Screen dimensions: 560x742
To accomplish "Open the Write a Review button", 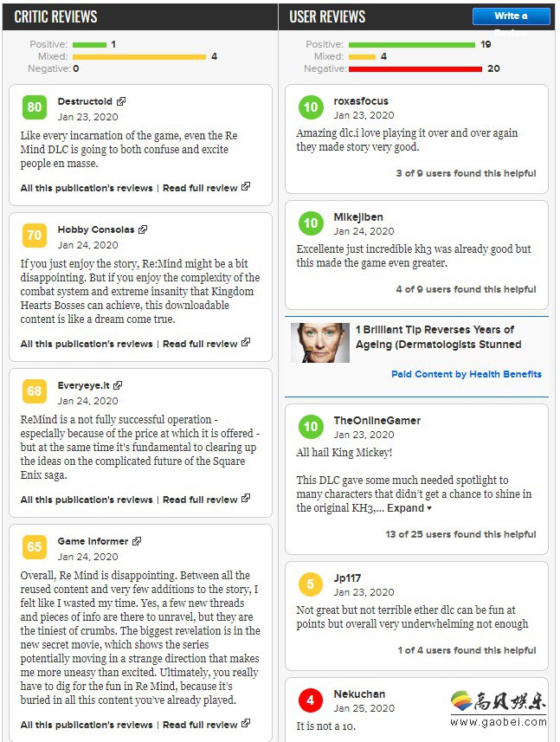I will 511,16.
